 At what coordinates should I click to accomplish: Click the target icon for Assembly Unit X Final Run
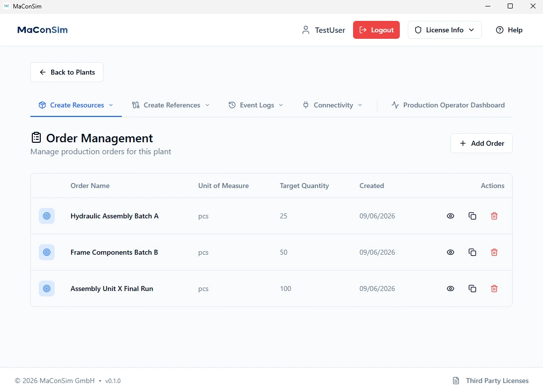click(47, 289)
